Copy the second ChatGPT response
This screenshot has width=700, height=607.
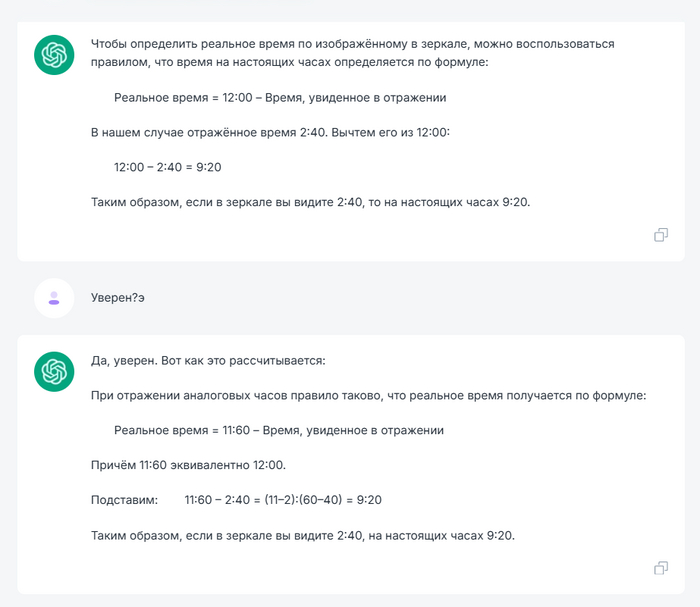coord(661,568)
